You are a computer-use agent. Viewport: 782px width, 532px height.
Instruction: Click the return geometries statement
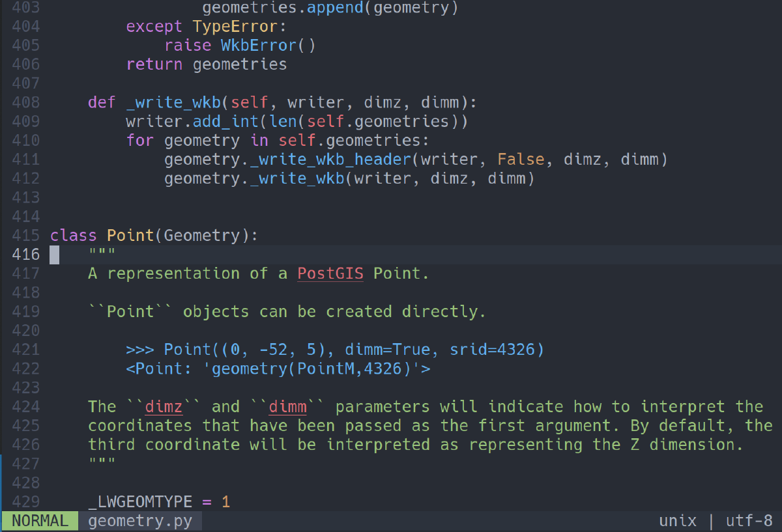pos(207,64)
